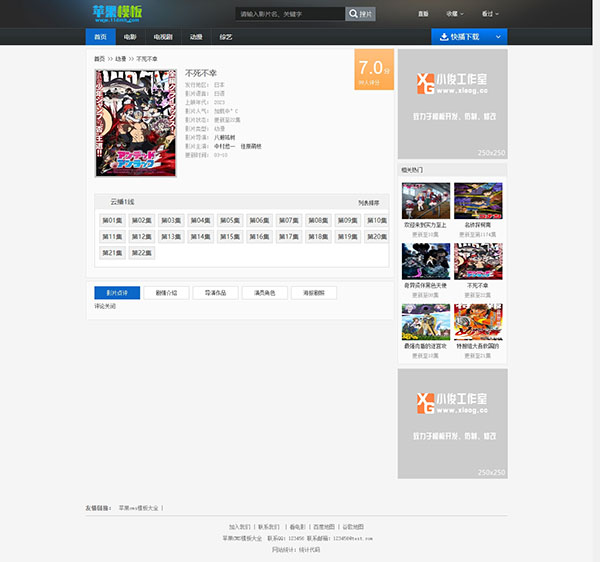Image resolution: width=600 pixels, height=562 pixels.
Task: Expand the 看过 history dropdown
Action: (491, 14)
